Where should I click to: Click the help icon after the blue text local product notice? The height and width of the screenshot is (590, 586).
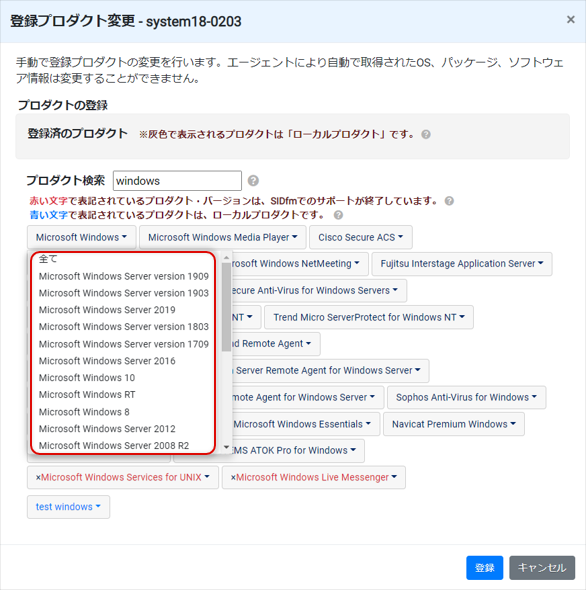pos(338,215)
